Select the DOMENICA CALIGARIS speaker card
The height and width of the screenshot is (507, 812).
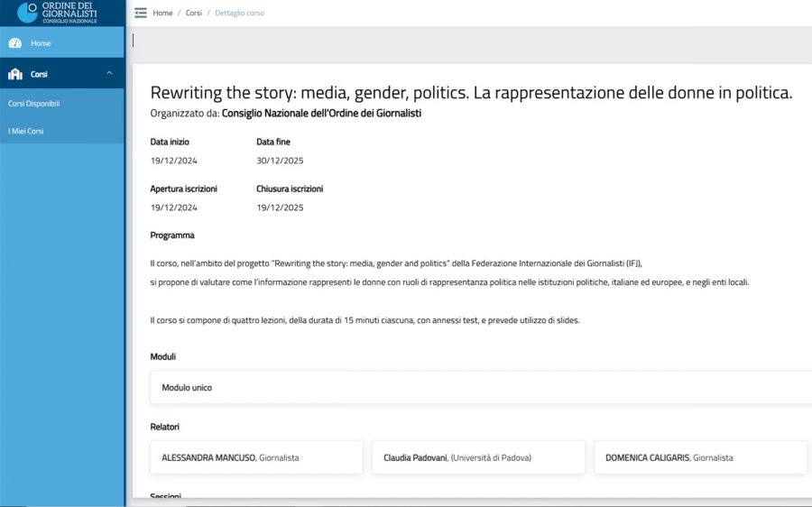pyautogui.click(x=700, y=457)
